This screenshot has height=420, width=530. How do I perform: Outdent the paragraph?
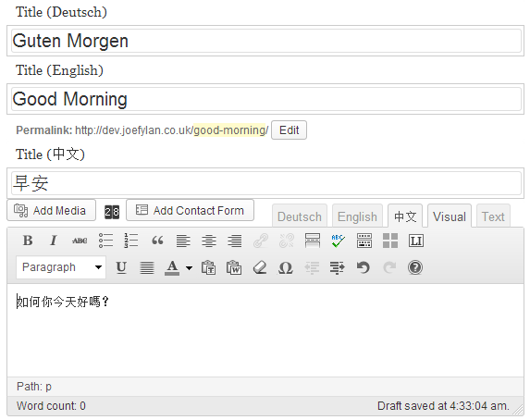[x=312, y=268]
